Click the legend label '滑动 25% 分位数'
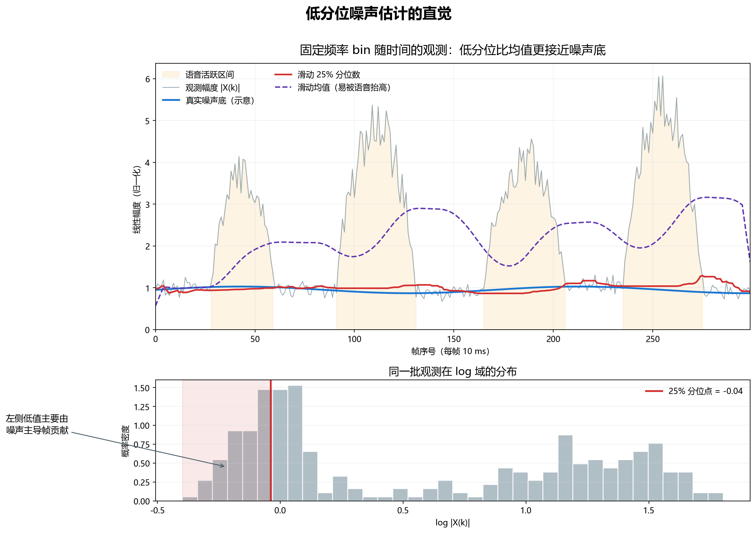The height and width of the screenshot is (533, 756). [329, 75]
